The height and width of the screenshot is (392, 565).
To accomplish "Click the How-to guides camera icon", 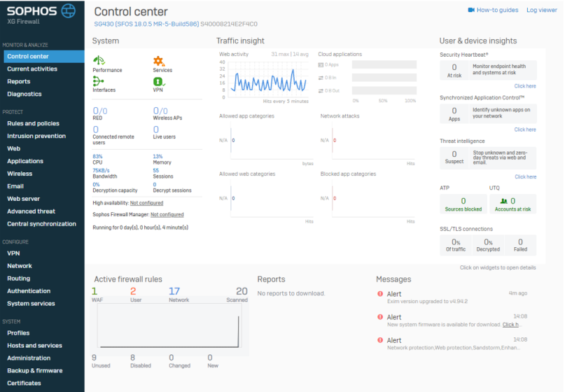I will pos(471,10).
